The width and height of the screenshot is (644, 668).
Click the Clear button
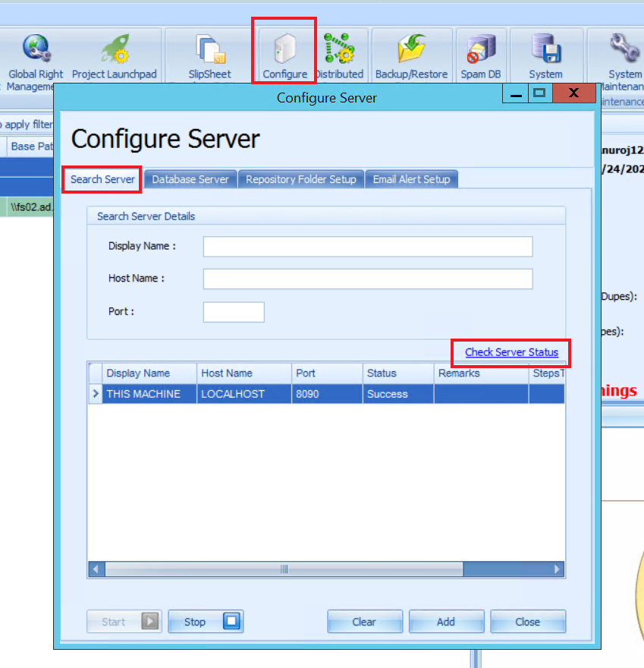point(365,622)
